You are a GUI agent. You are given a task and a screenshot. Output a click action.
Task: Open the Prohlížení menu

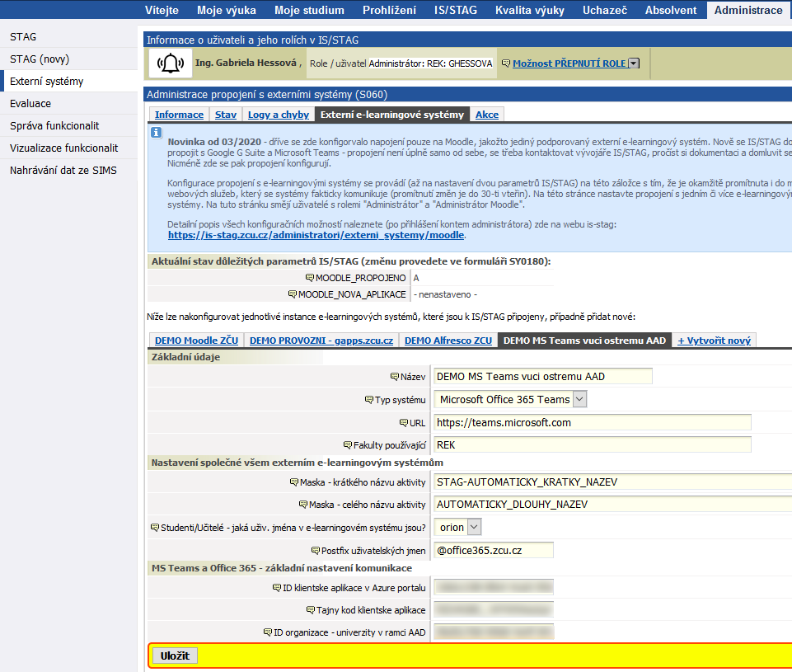[390, 10]
